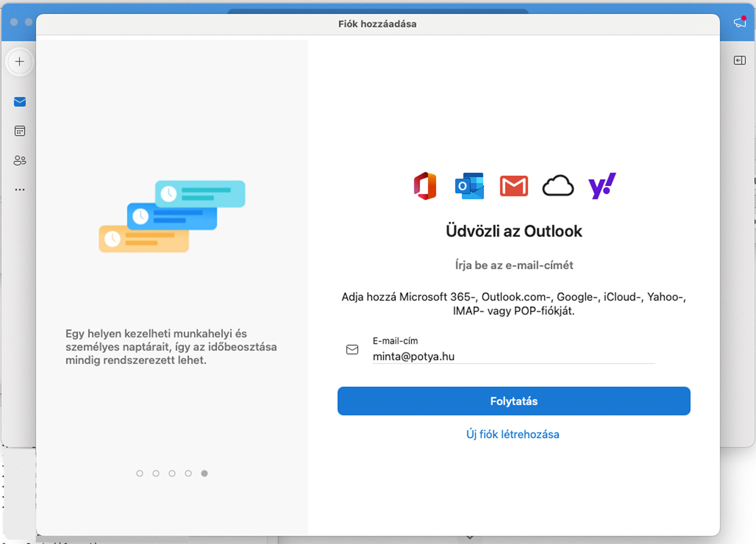Open the Calendar view in sidebar
Viewport: 756px width, 544px height.
coord(20,131)
